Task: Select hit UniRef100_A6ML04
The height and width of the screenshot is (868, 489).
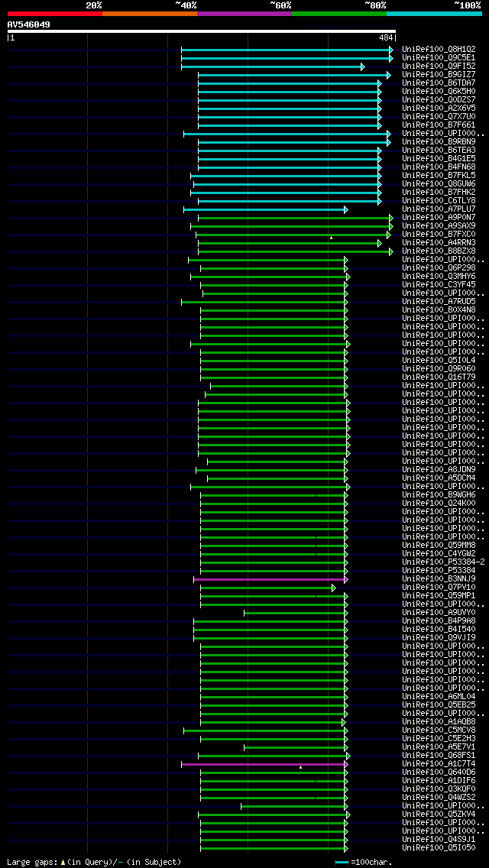Action: 439,697
